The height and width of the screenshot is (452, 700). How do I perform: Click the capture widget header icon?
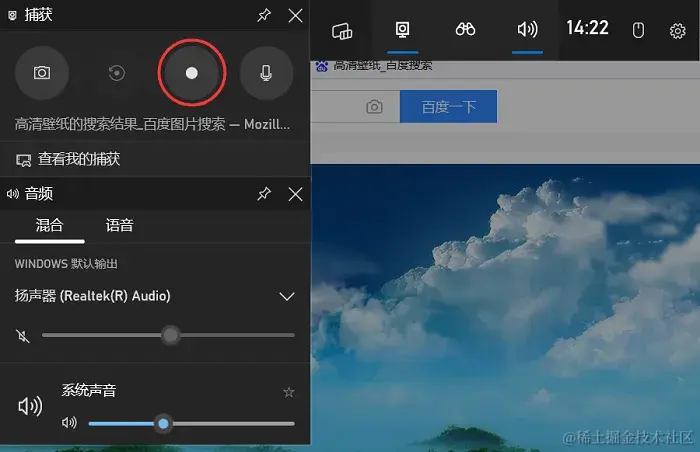tap(12, 16)
